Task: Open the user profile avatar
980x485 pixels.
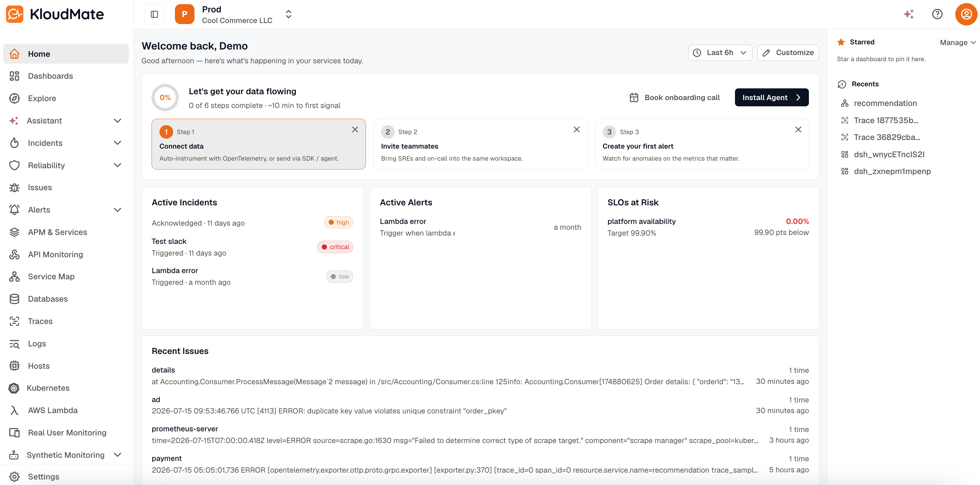Action: click(x=966, y=14)
